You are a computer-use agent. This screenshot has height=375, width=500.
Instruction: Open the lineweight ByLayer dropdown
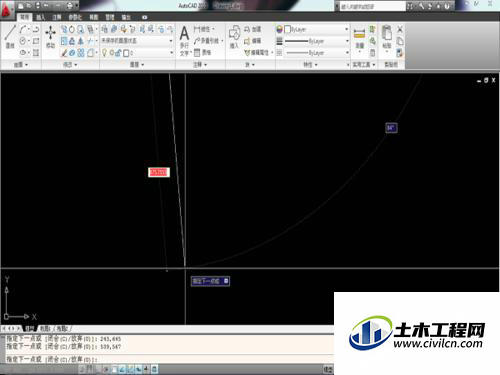tap(316, 41)
